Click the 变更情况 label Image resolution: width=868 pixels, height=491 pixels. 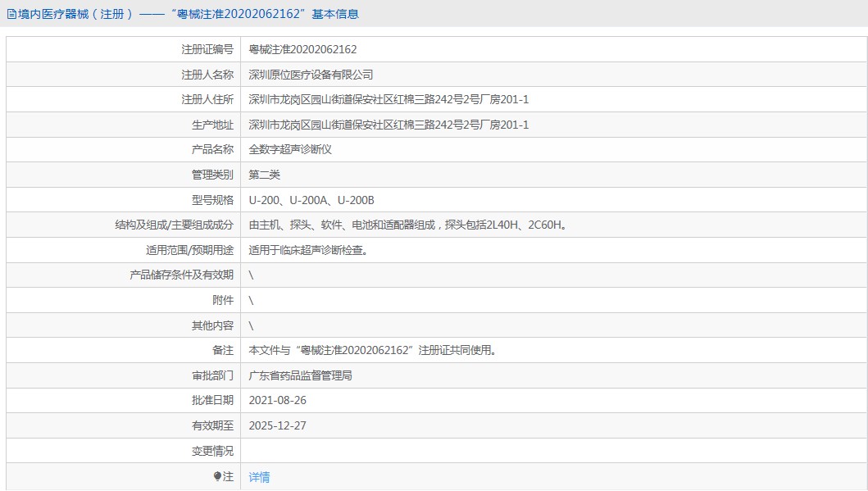click(212, 451)
